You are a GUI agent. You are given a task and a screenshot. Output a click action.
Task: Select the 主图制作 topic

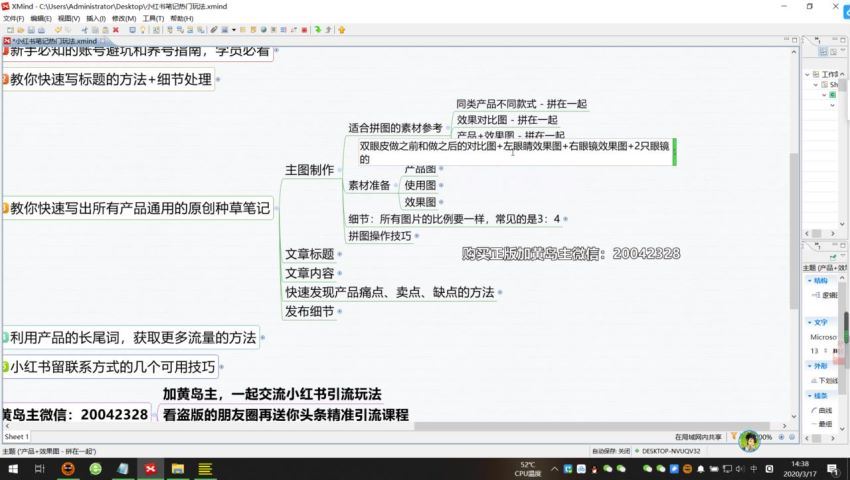[x=310, y=170]
